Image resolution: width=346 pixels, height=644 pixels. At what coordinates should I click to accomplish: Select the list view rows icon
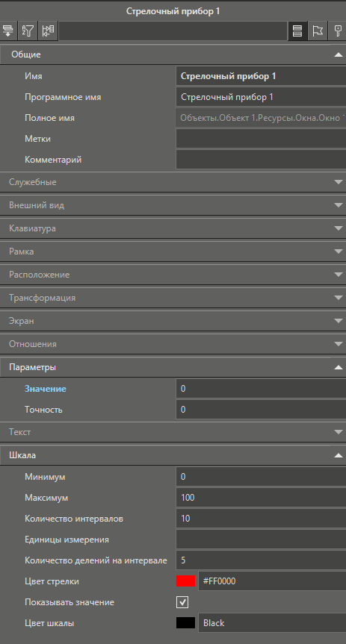tap(297, 31)
